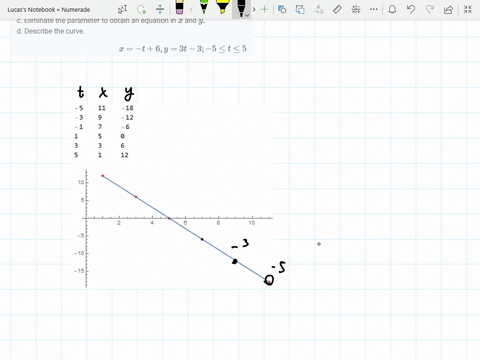Open the more options ellipsis menu
The width and height of the screenshot is (480, 360).
point(374,9)
